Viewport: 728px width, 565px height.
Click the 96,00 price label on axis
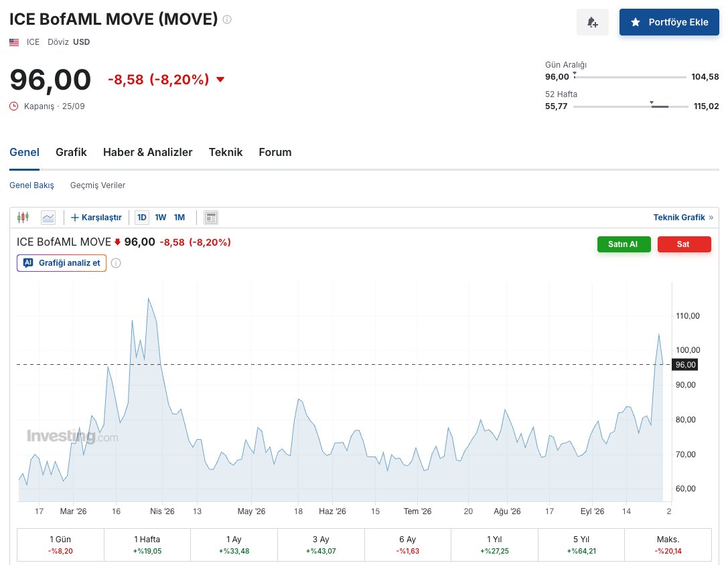(685, 365)
